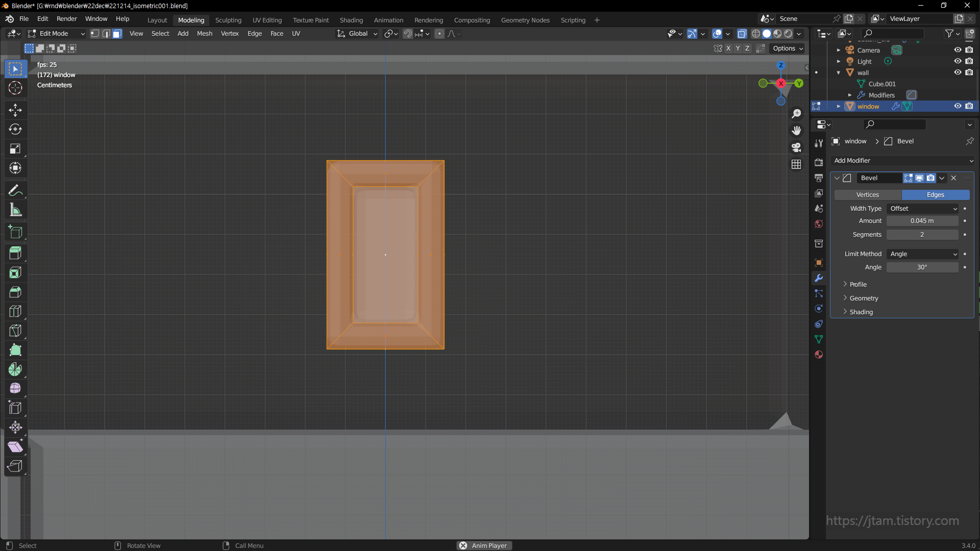Toggle X-Ray display in the header
This screenshot has width=980, height=551.
[742, 34]
